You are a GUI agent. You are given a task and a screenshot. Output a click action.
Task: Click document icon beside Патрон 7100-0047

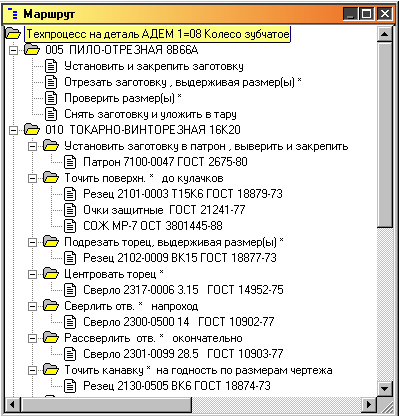click(70, 162)
